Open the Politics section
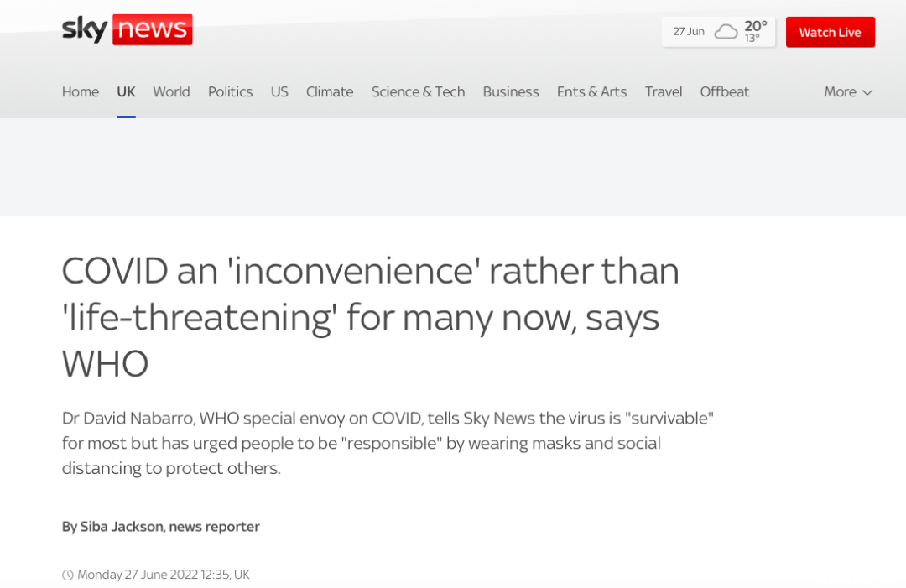Image resolution: width=906 pixels, height=588 pixels. click(230, 92)
